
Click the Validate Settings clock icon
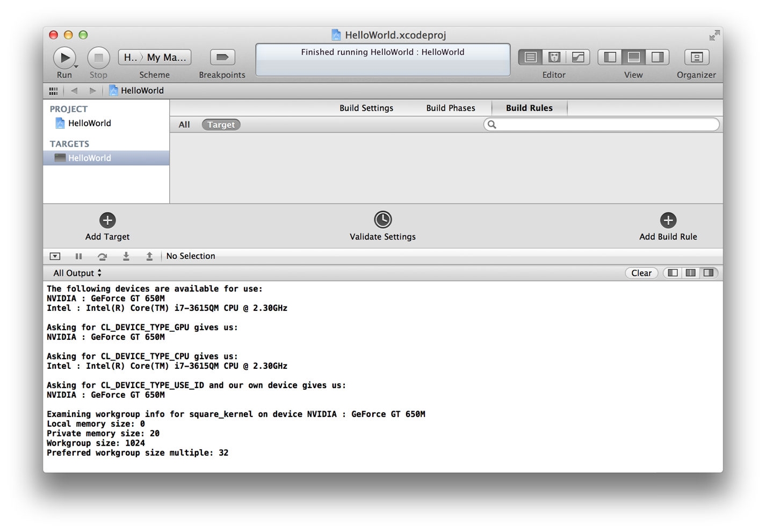click(382, 220)
